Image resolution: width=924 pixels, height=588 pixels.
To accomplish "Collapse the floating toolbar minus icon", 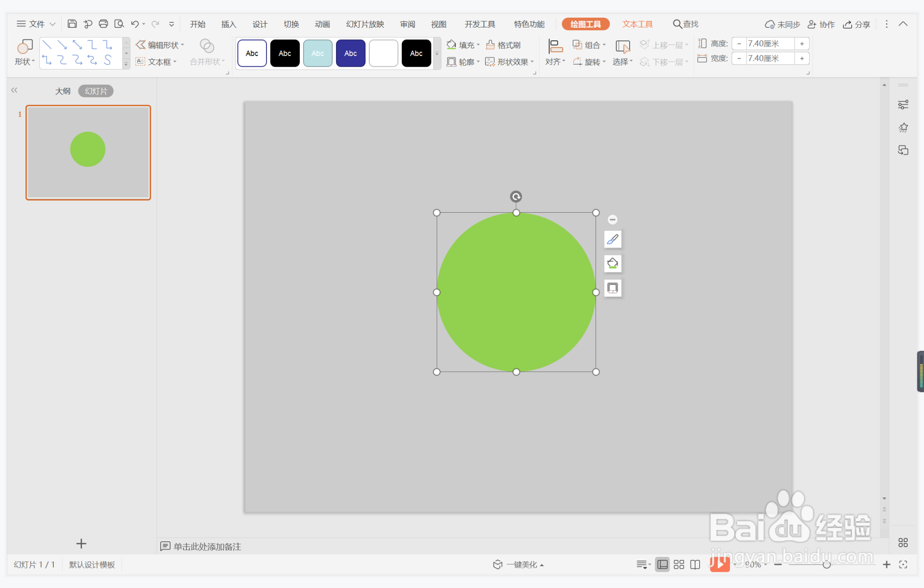I will (x=613, y=220).
